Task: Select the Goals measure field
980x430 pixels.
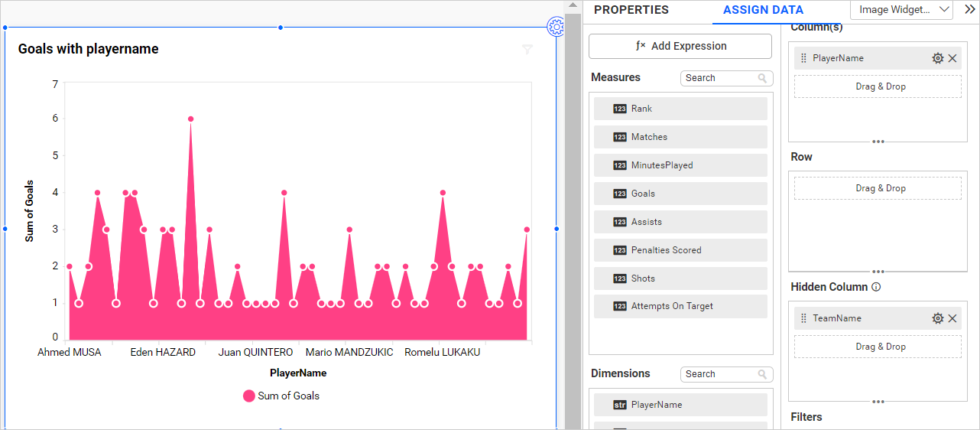Action: click(x=680, y=194)
